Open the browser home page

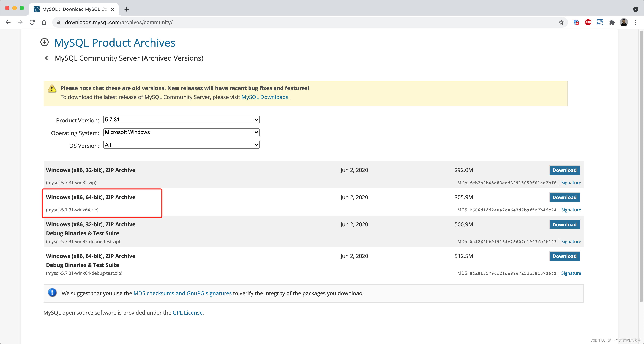point(44,23)
